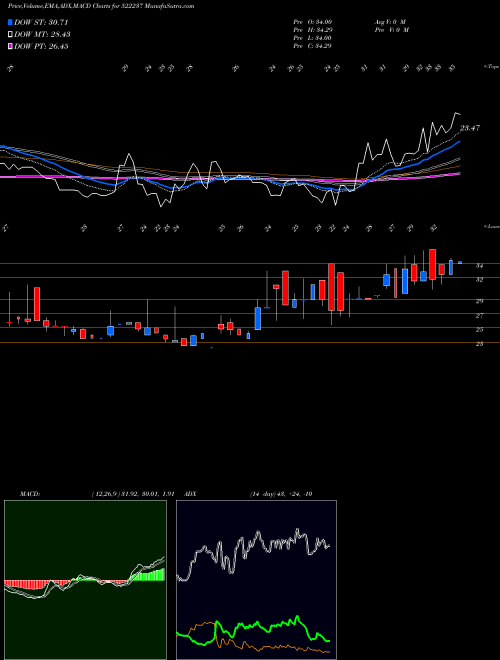Click inside the green MACD histogram chart
Screen dimensions: 500x660
coord(85,580)
